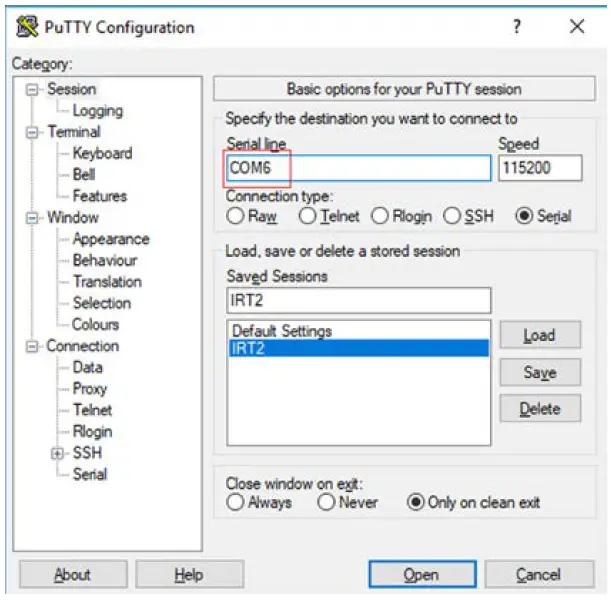Select the Serial category item

(89, 475)
